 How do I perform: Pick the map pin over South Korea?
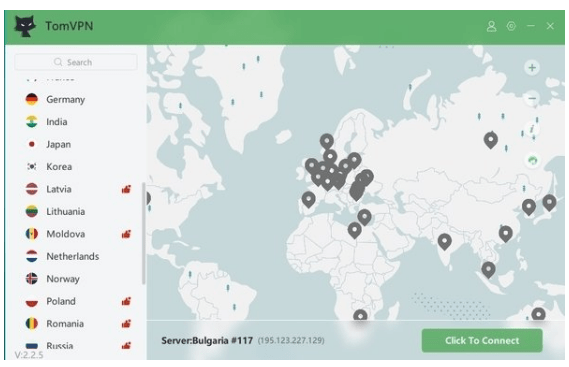click(x=529, y=207)
